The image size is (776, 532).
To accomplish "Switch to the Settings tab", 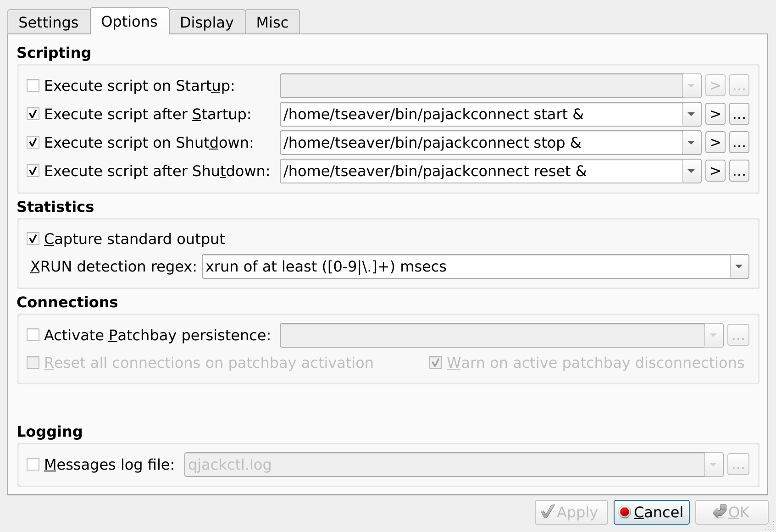I will 49,22.
